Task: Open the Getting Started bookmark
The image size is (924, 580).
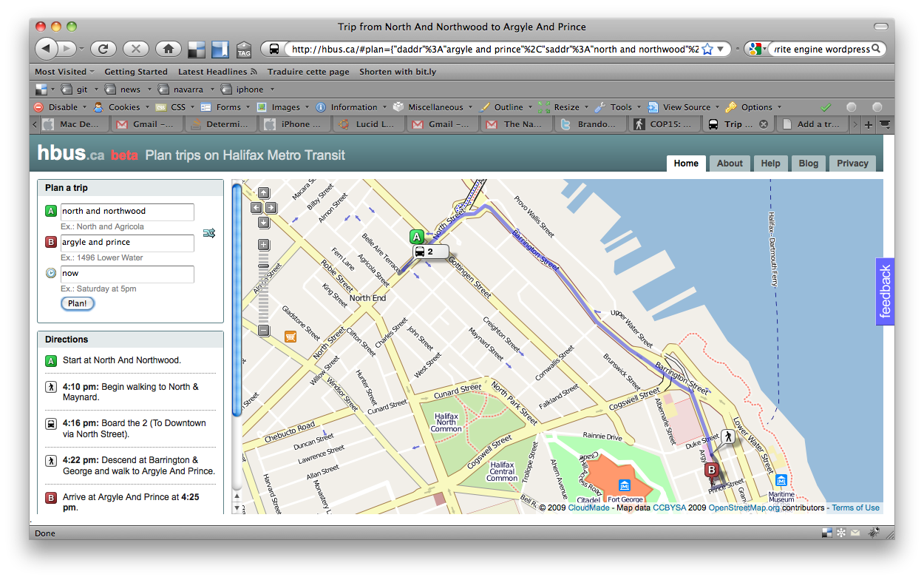Action: tap(136, 72)
